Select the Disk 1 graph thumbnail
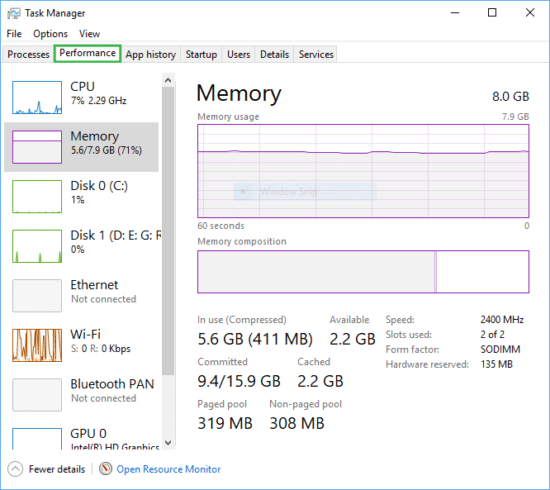Viewport: 550px width, 490px height. [37, 246]
